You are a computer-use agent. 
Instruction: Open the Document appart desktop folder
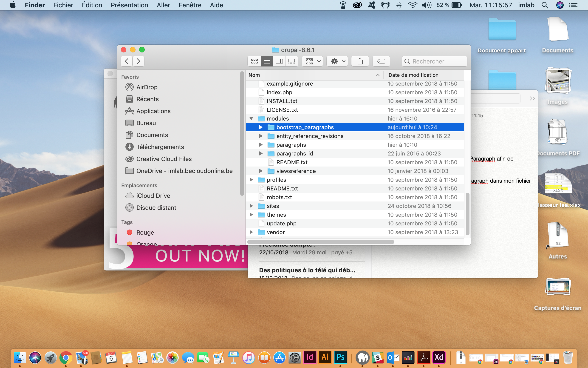pos(502,29)
